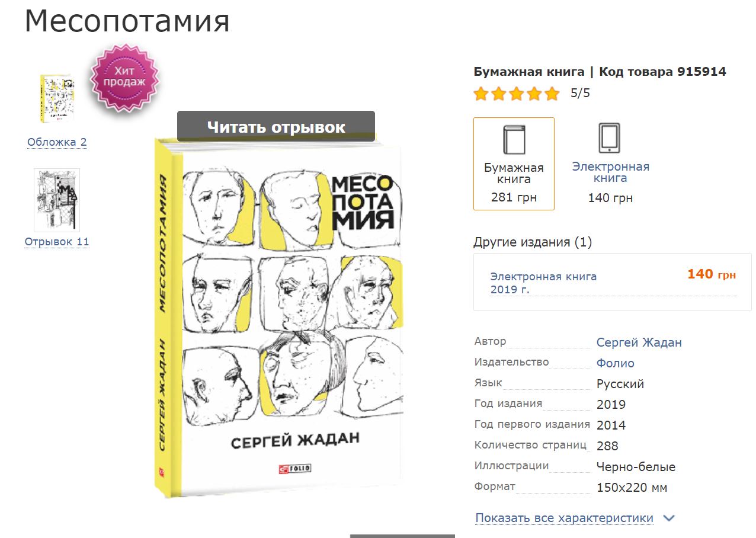Click chevron next to Показать все характеристики
This screenshot has height=538, width=756.
[x=669, y=518]
